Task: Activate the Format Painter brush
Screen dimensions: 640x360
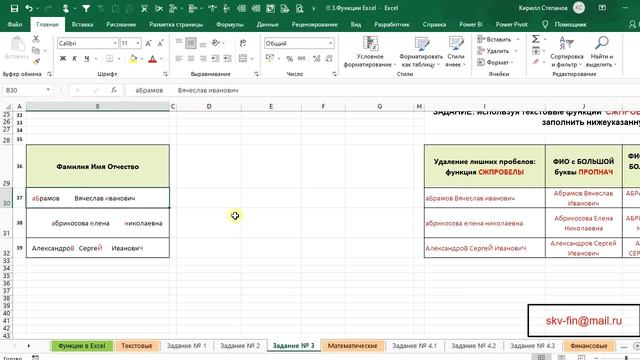Action: (x=36, y=62)
